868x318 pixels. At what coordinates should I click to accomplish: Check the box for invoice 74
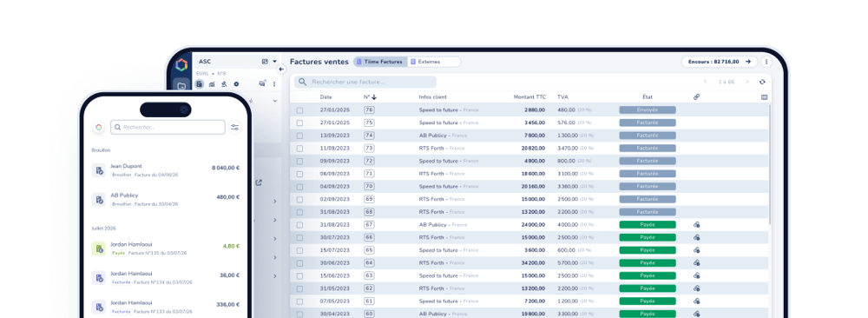(x=299, y=136)
